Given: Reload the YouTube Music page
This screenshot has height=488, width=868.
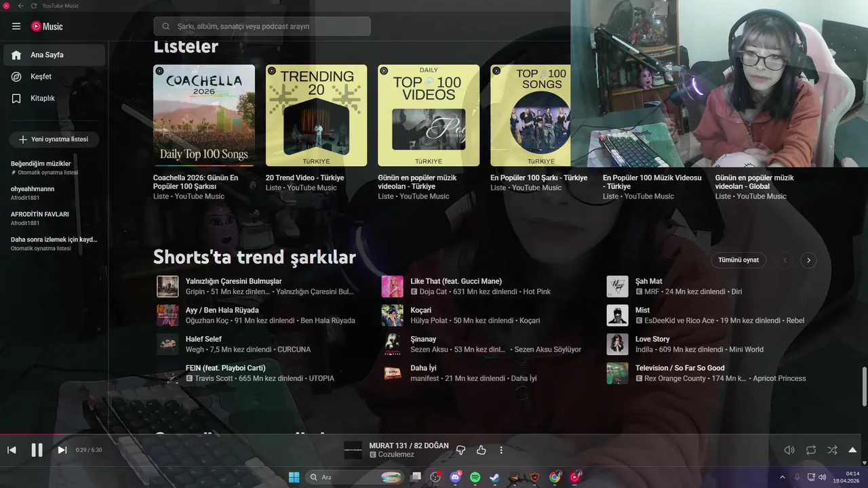Looking at the screenshot, I should pos(34,5).
